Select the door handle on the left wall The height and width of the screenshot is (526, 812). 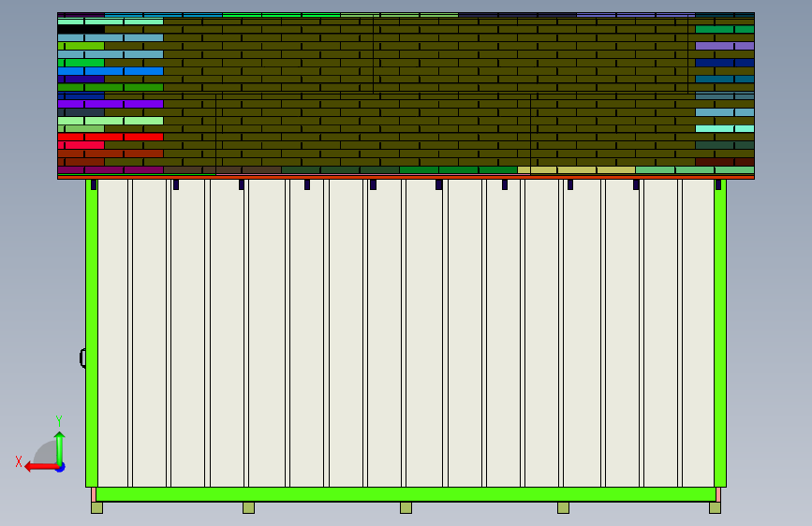click(82, 358)
